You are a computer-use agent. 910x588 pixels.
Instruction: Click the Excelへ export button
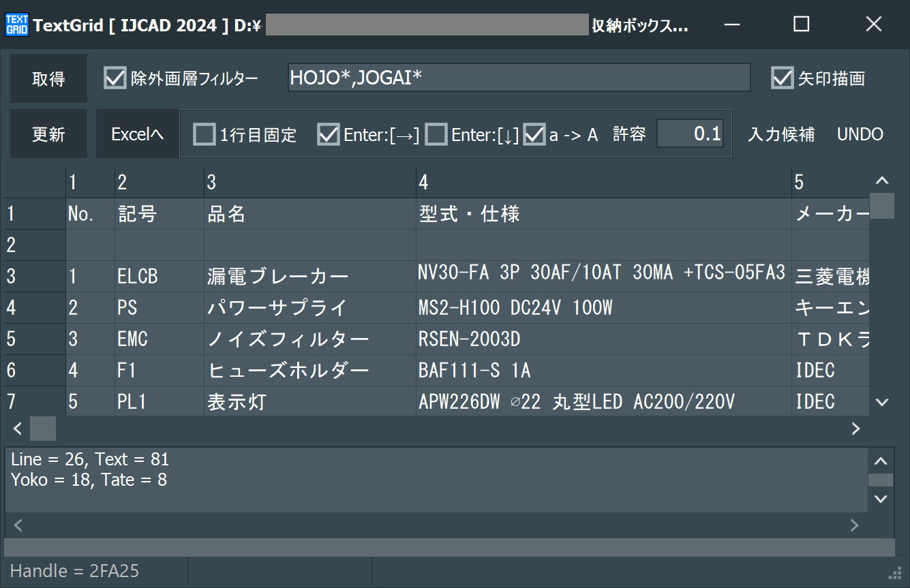137,134
